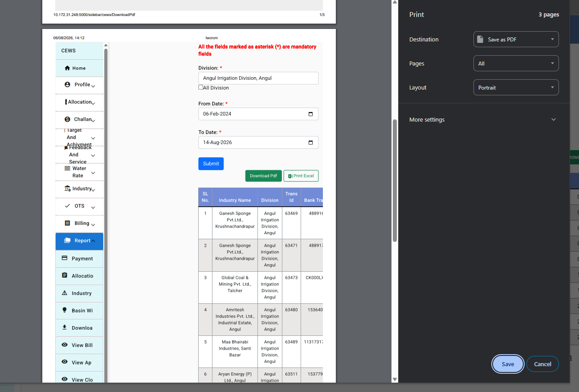
Task: Click the '3 pages' label in Print dialog
Action: click(x=549, y=15)
